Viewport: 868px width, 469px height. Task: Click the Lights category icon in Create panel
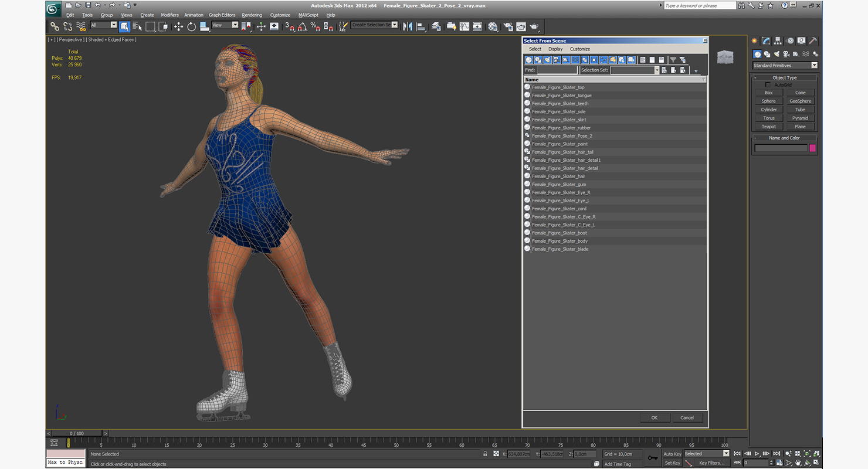click(777, 54)
